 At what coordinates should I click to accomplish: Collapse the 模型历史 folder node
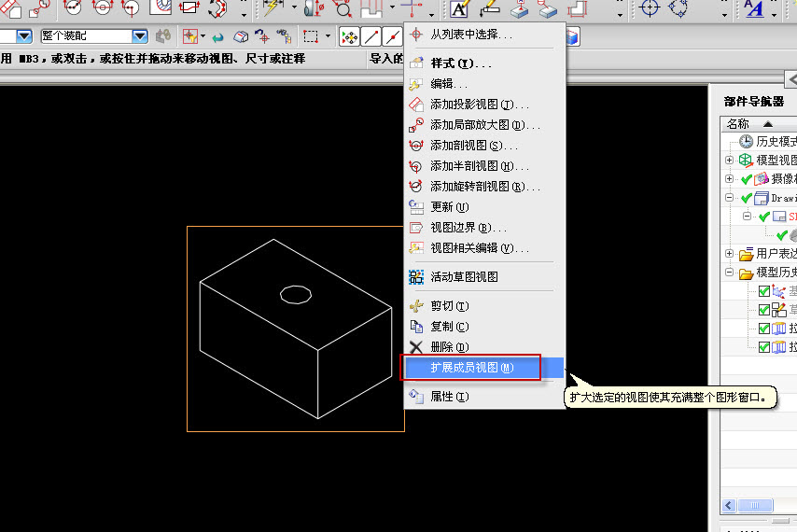coord(729,272)
